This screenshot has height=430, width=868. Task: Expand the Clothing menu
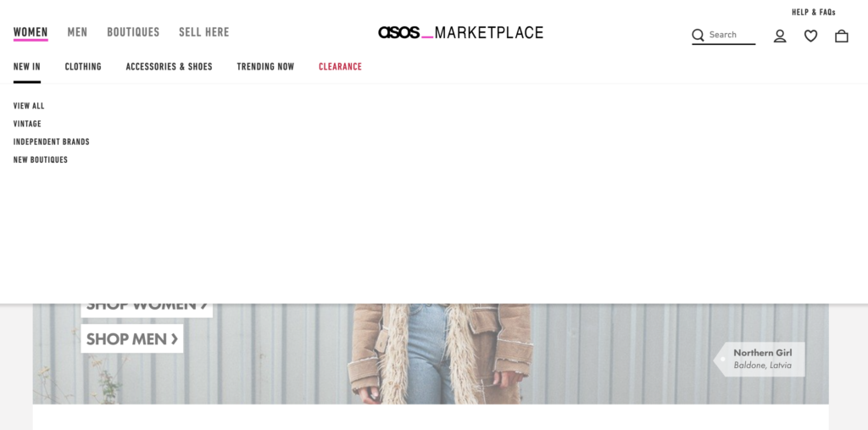pyautogui.click(x=83, y=66)
